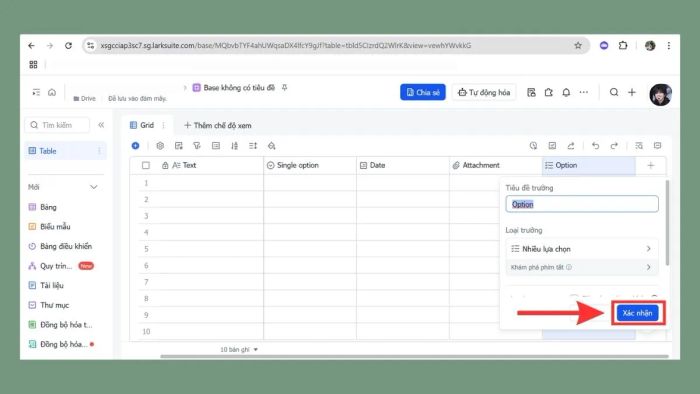Open the sort tool icon
The width and height of the screenshot is (700, 394).
pyautogui.click(x=234, y=145)
